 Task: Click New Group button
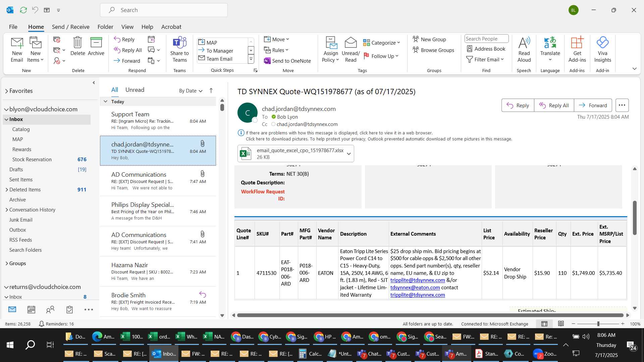pyautogui.click(x=429, y=39)
